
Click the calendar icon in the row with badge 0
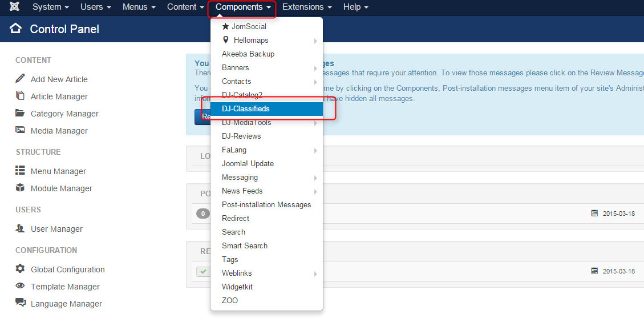pos(594,213)
